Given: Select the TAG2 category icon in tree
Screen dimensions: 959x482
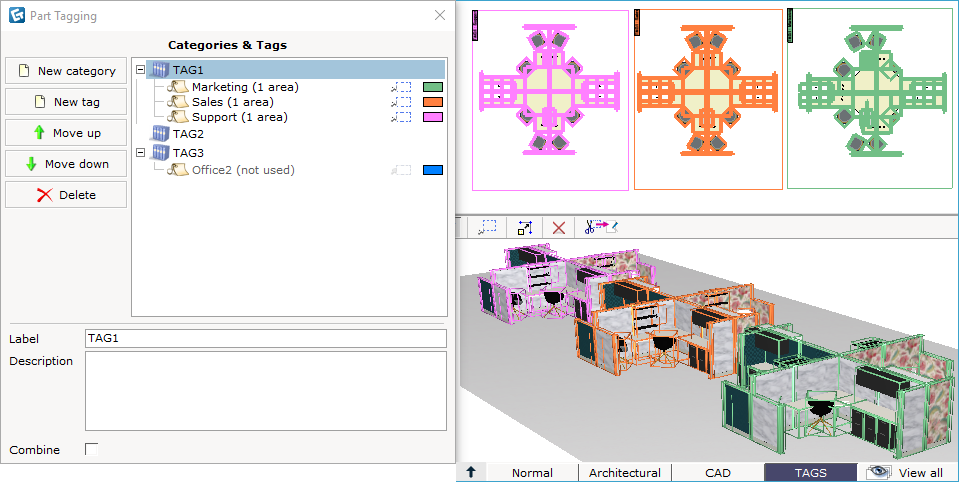Looking at the screenshot, I should point(158,134).
